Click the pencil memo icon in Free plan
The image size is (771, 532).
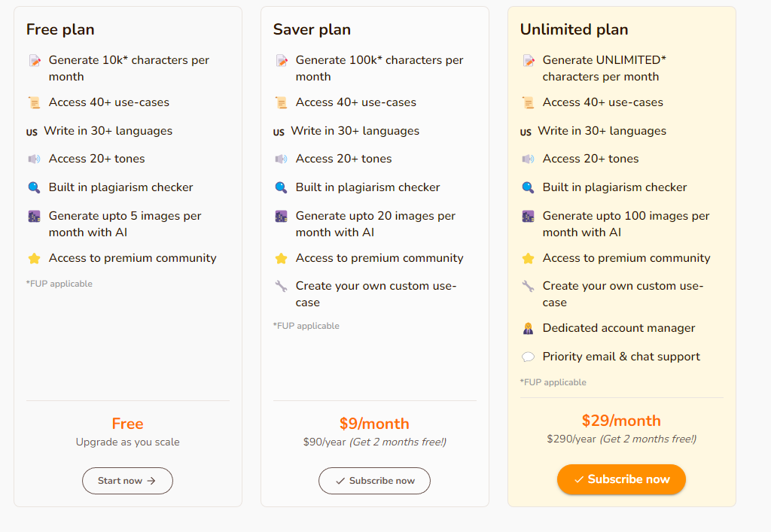coord(34,60)
